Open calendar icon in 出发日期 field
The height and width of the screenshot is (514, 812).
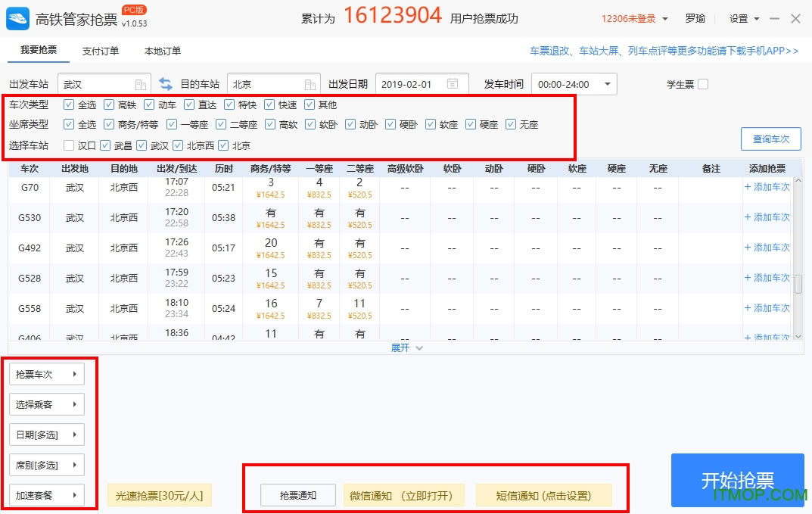coord(452,84)
